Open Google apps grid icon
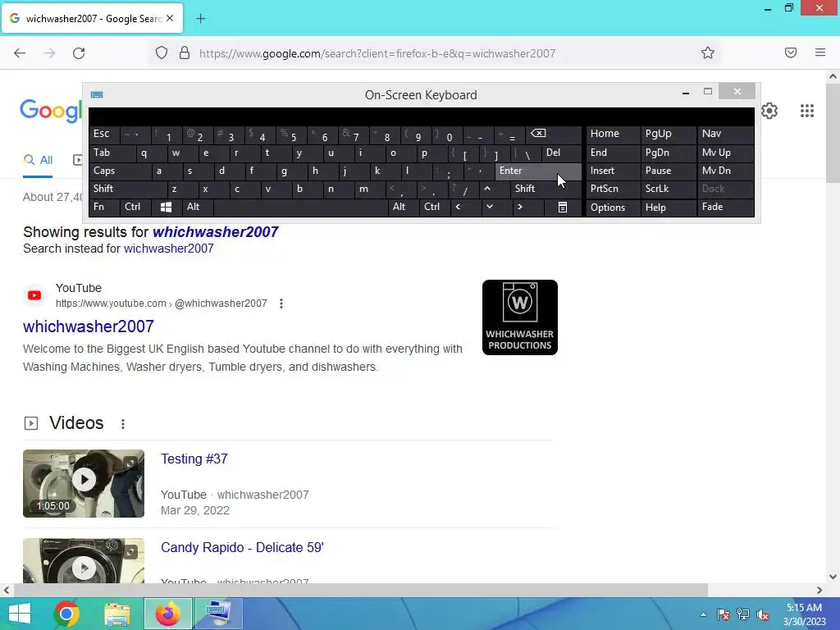Screen dimensions: 840x630 (807, 111)
